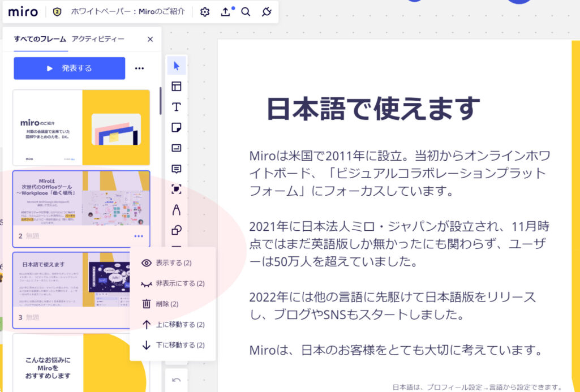Click the frame 2 無題 title
The height and width of the screenshot is (392, 580).
(33, 236)
